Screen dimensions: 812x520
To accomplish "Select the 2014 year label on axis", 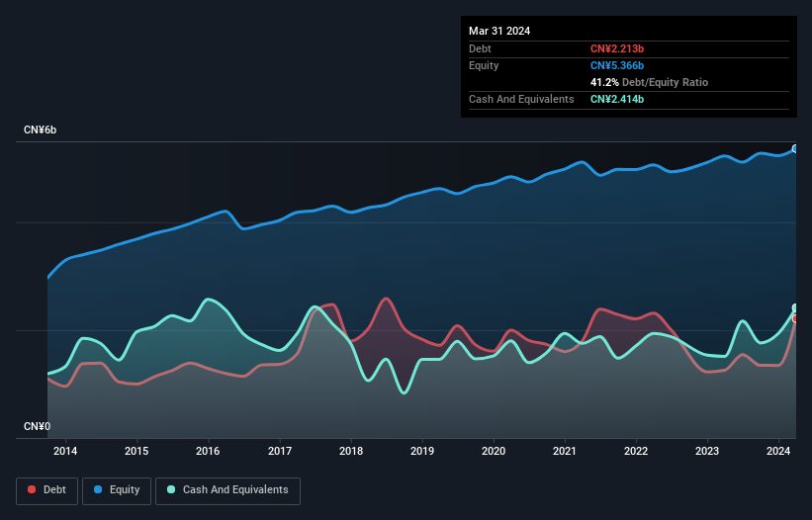I will click(66, 452).
